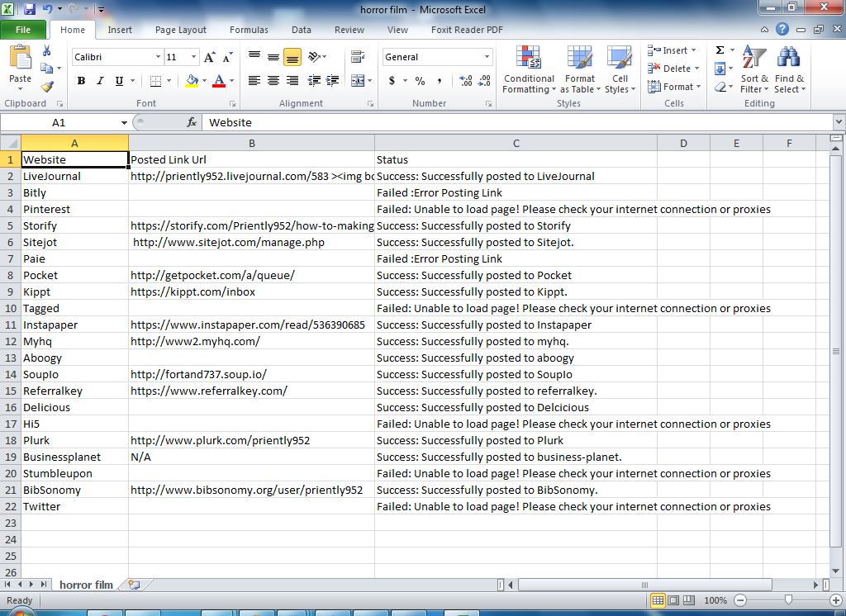Image resolution: width=846 pixels, height=616 pixels.
Task: Open the General number format dropdown
Action: 487,57
